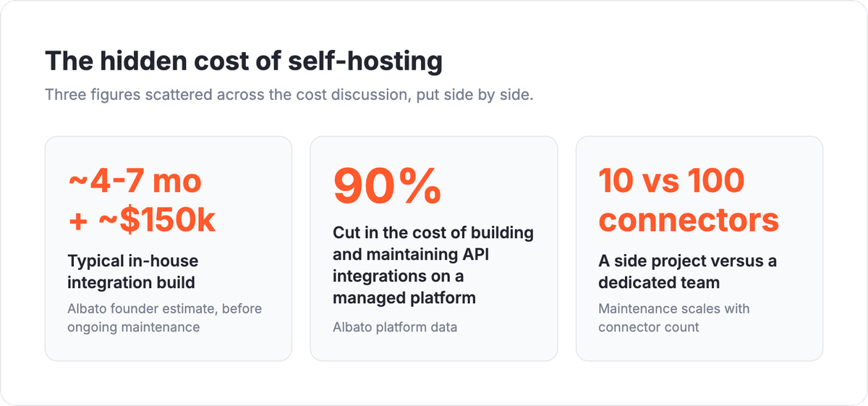Click "dedicated team" text in third card

pyautogui.click(x=659, y=282)
